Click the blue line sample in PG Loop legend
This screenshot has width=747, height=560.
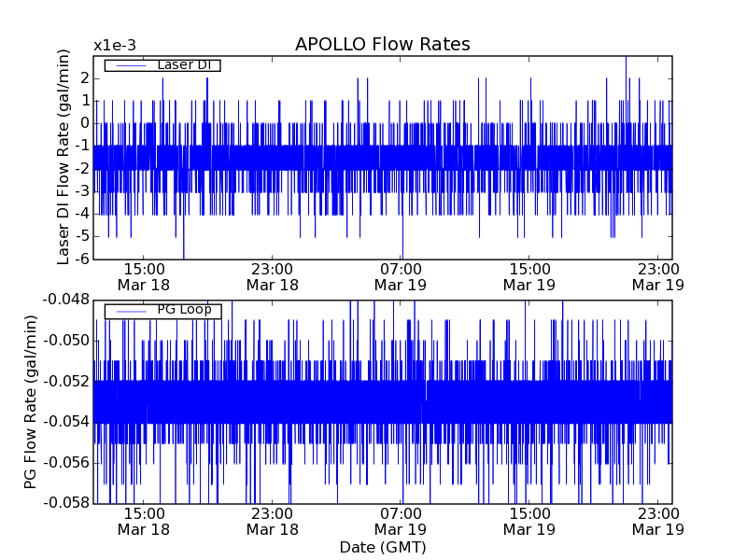point(130,311)
